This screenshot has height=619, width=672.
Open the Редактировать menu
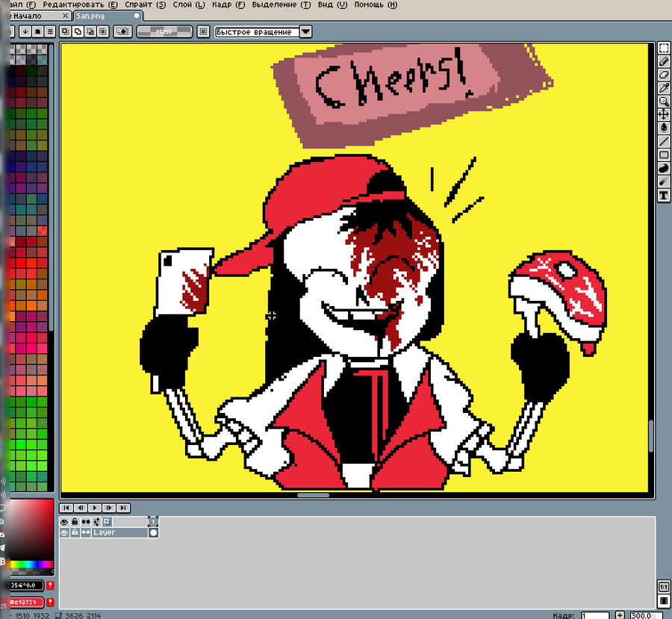80,4
